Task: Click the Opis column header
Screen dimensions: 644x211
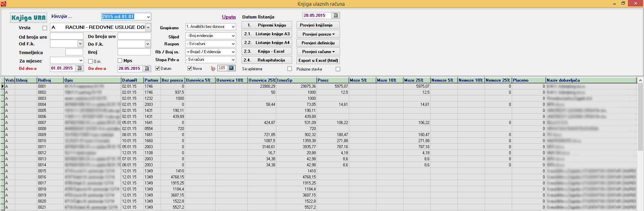Action: (93, 80)
